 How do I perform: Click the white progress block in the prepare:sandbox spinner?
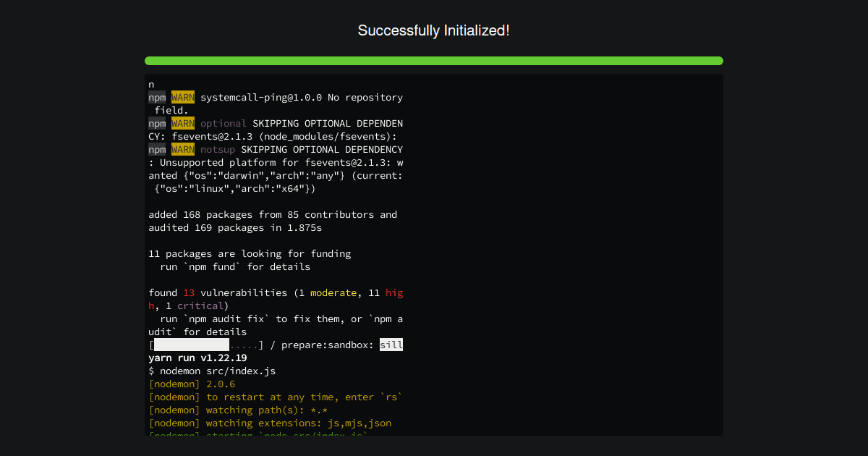[190, 345]
